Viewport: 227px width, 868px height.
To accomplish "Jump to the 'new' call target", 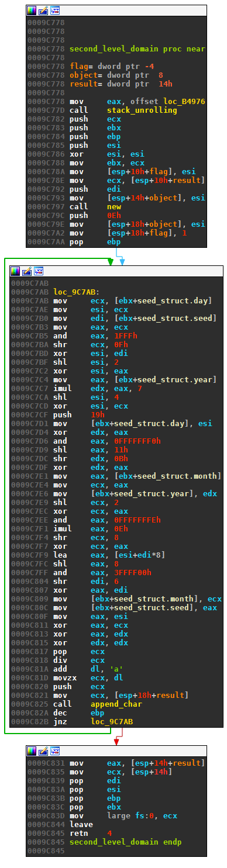I will click(x=113, y=206).
